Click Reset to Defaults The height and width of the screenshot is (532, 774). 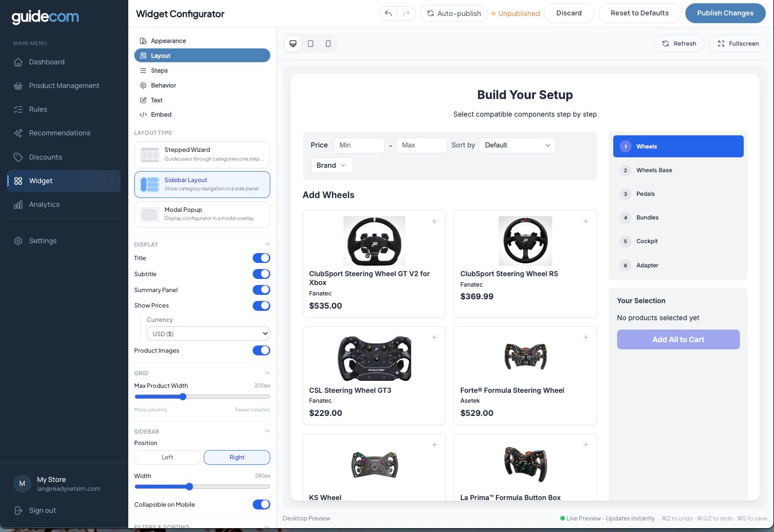(x=640, y=13)
